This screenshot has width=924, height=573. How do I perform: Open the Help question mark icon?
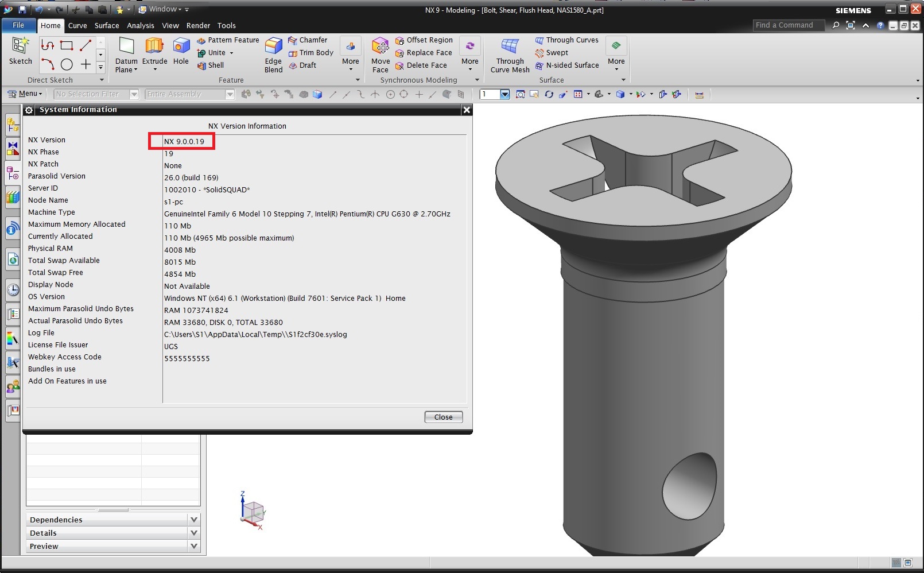880,25
